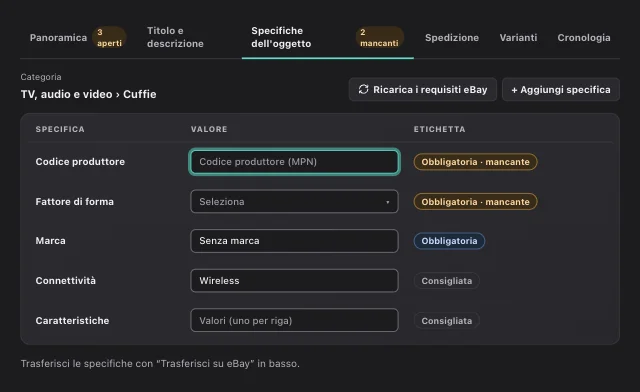Go to the Spedizione tab

452,38
